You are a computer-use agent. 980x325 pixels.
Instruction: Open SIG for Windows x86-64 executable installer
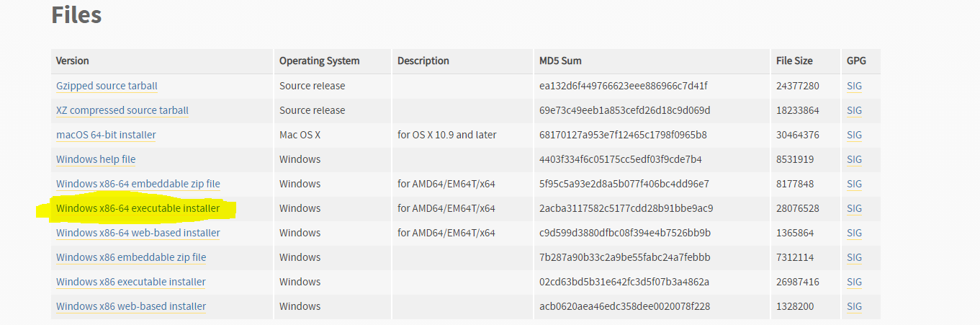[854, 208]
